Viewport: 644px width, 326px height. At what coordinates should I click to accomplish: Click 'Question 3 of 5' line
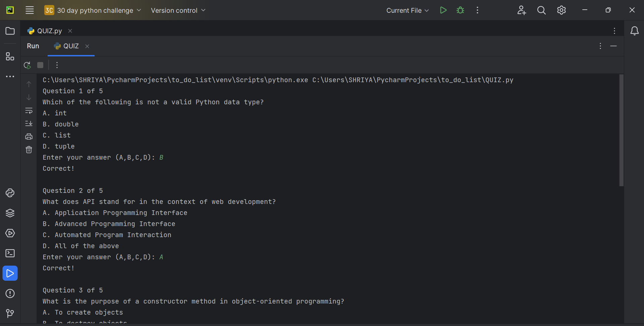pos(73,290)
